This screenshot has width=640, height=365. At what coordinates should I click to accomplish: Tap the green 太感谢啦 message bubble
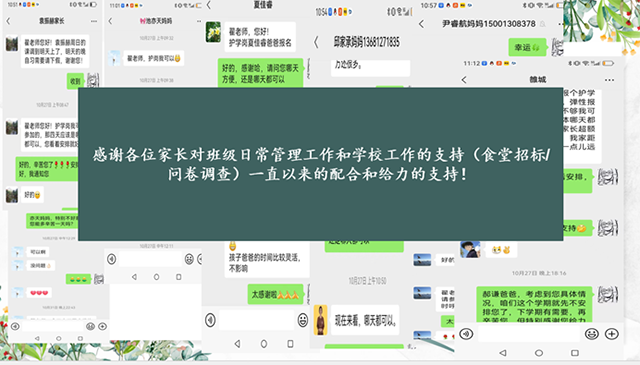coord(276,294)
